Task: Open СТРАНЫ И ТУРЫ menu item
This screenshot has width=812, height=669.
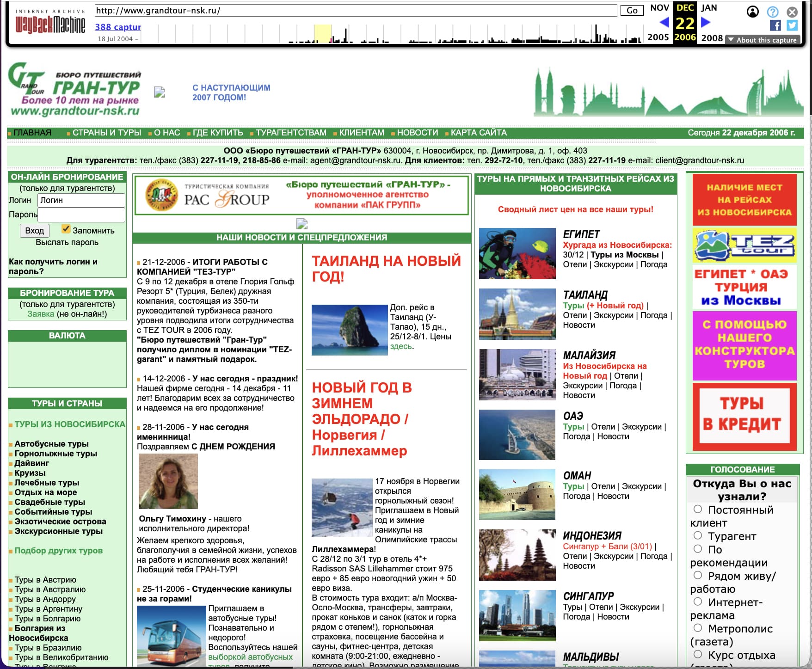Action: (107, 133)
